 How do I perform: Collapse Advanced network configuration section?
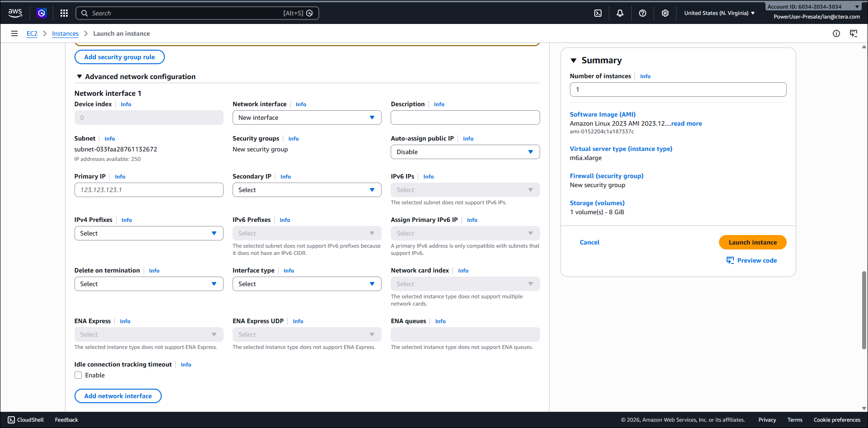79,76
